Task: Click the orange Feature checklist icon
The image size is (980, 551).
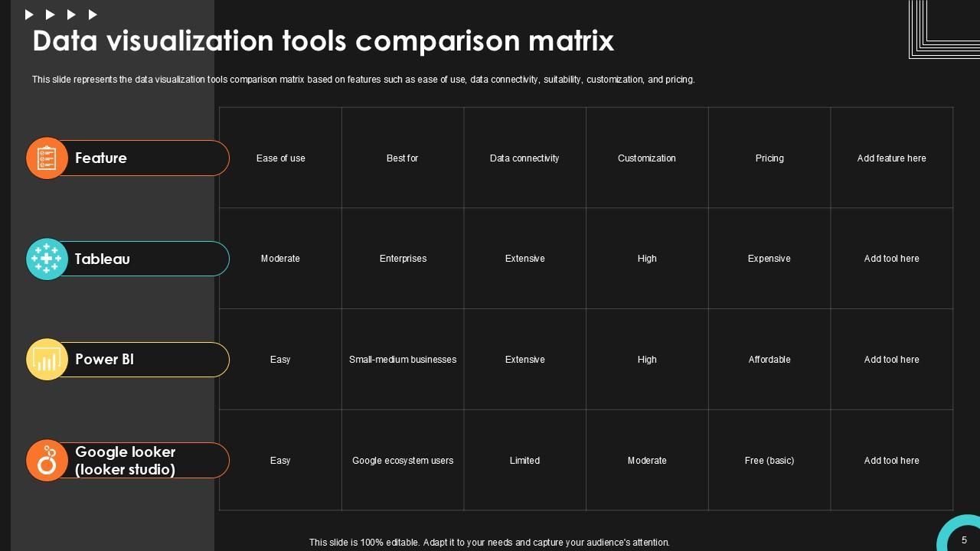Action: [47, 158]
